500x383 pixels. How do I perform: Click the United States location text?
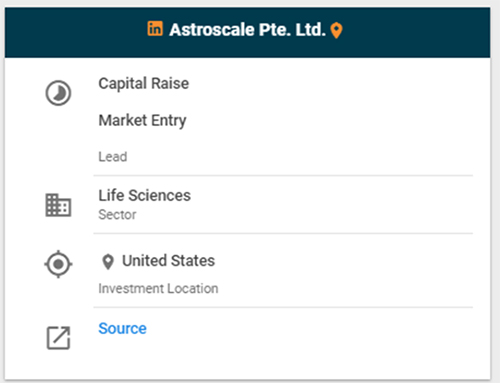[168, 261]
